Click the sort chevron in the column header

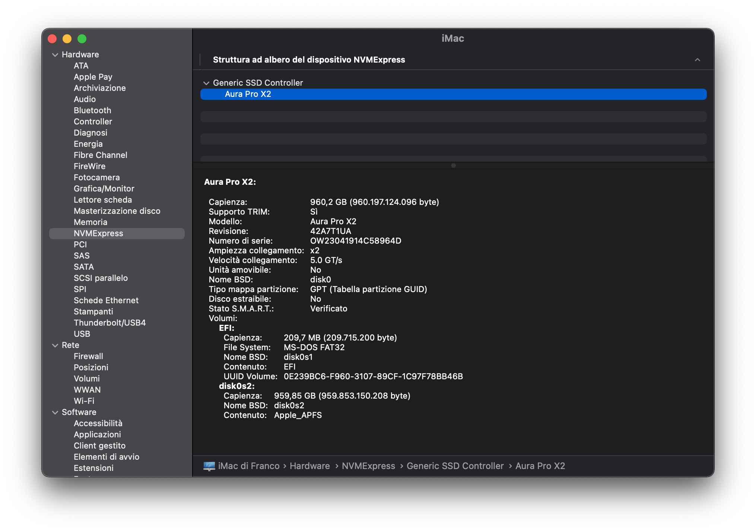pyautogui.click(x=698, y=60)
